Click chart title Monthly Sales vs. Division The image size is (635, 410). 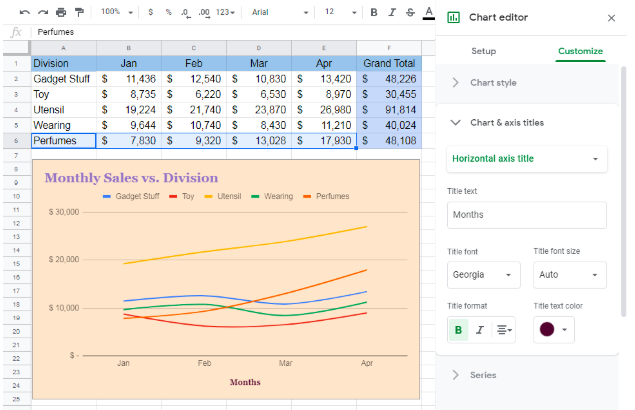pos(131,178)
